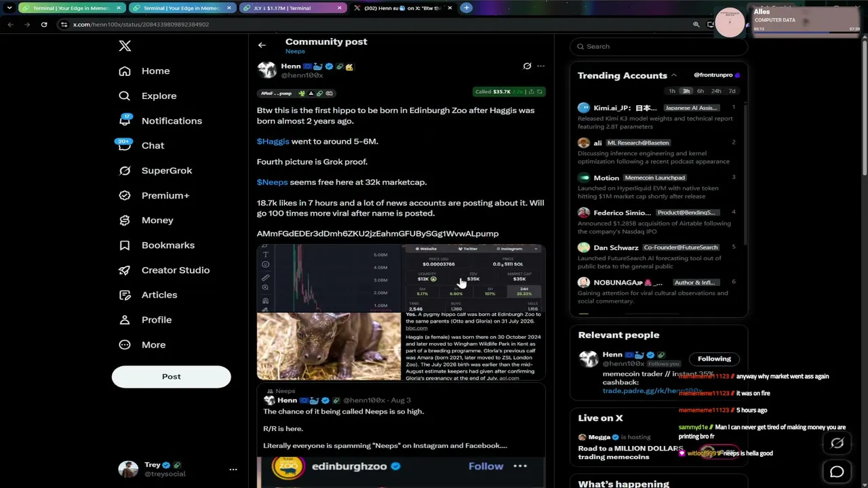Select the 3h trending timeframe
The image size is (868, 488).
pos(686,91)
